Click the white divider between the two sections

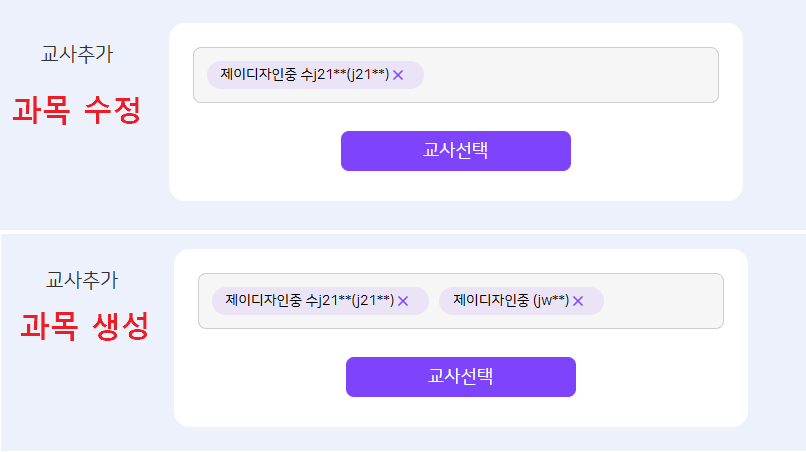coord(403,232)
